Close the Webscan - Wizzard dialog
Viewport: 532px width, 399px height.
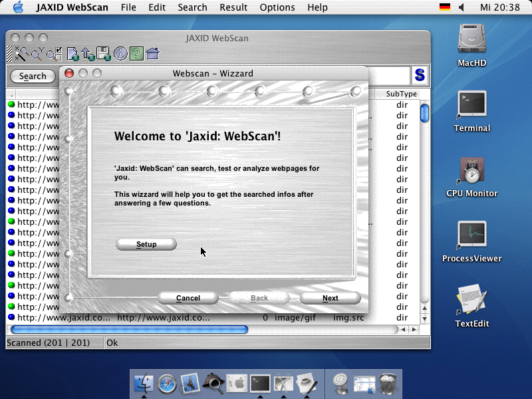(69, 73)
